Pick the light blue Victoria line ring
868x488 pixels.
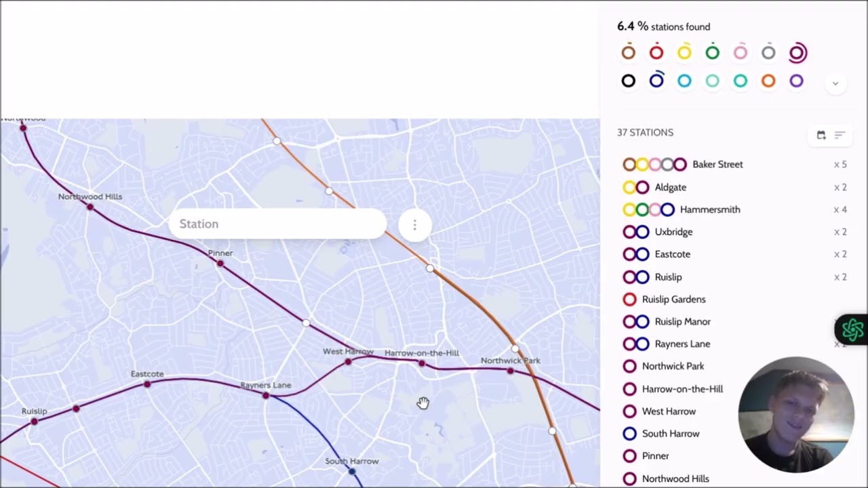pyautogui.click(x=684, y=81)
